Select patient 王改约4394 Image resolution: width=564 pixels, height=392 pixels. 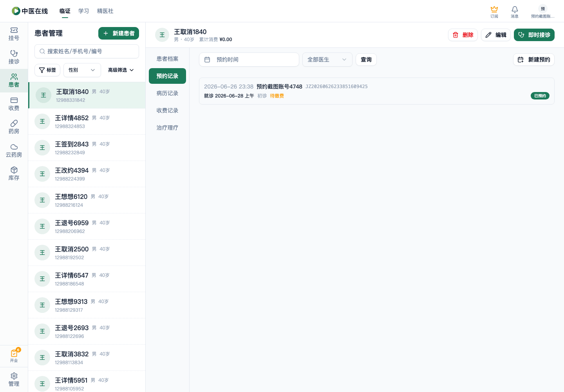coord(87,174)
